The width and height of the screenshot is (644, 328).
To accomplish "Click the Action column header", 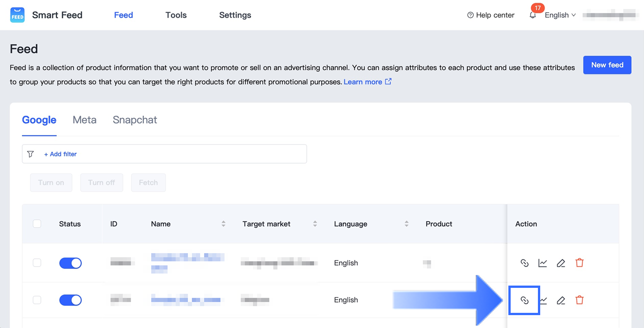I will tap(526, 224).
